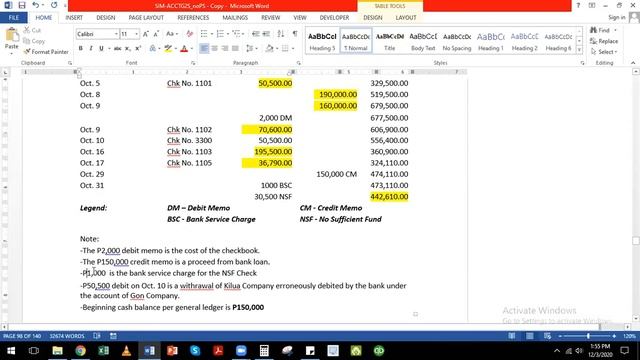Click Replace in Editing group

coord(604,41)
